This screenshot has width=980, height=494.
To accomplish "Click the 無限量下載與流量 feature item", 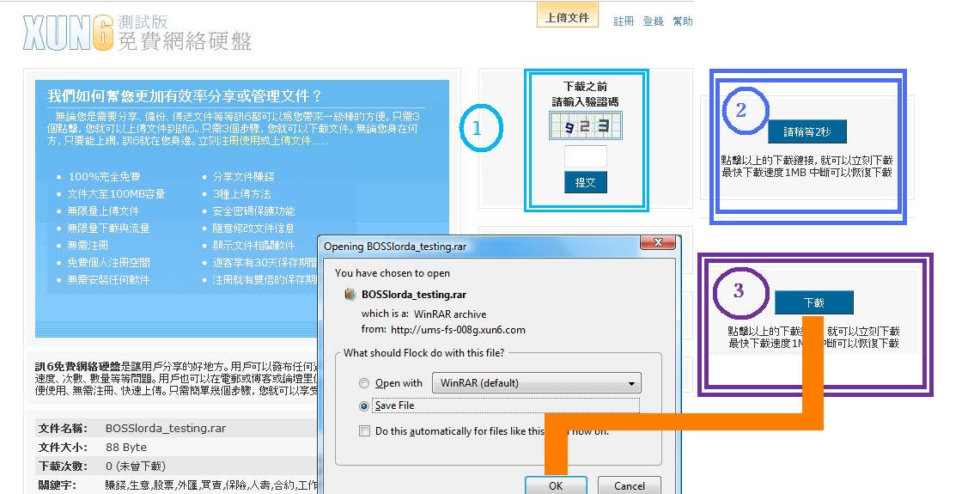I will [109, 229].
